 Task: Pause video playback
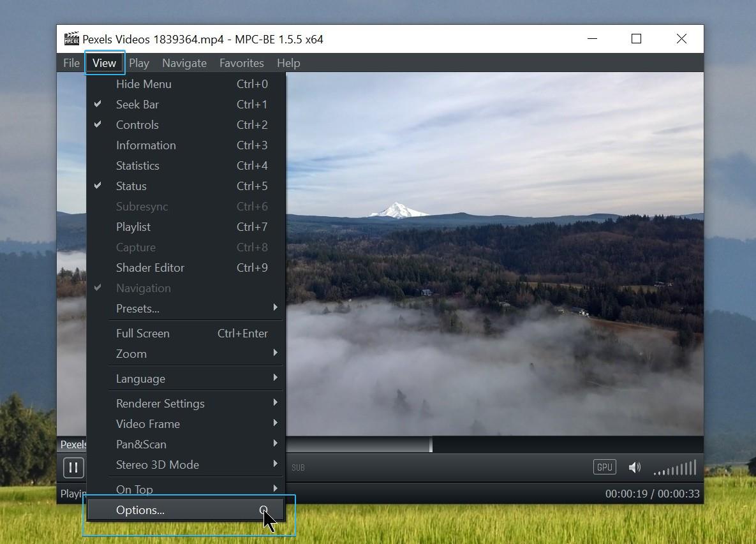pyautogui.click(x=73, y=467)
